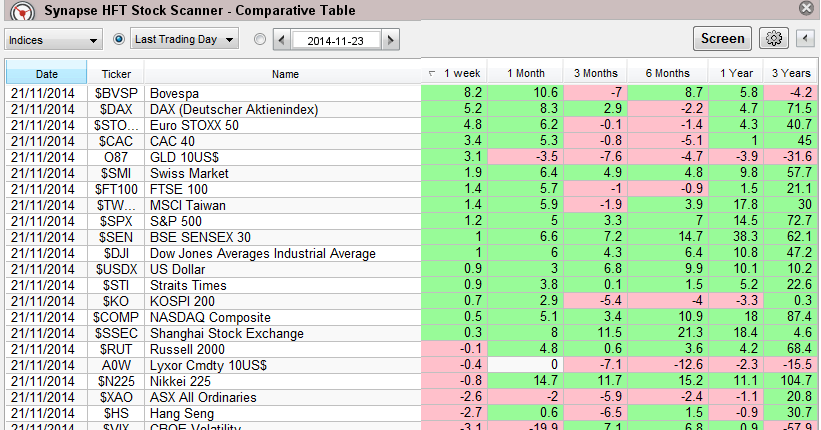
Task: Sort table by the Ticker column
Action: coord(116,73)
